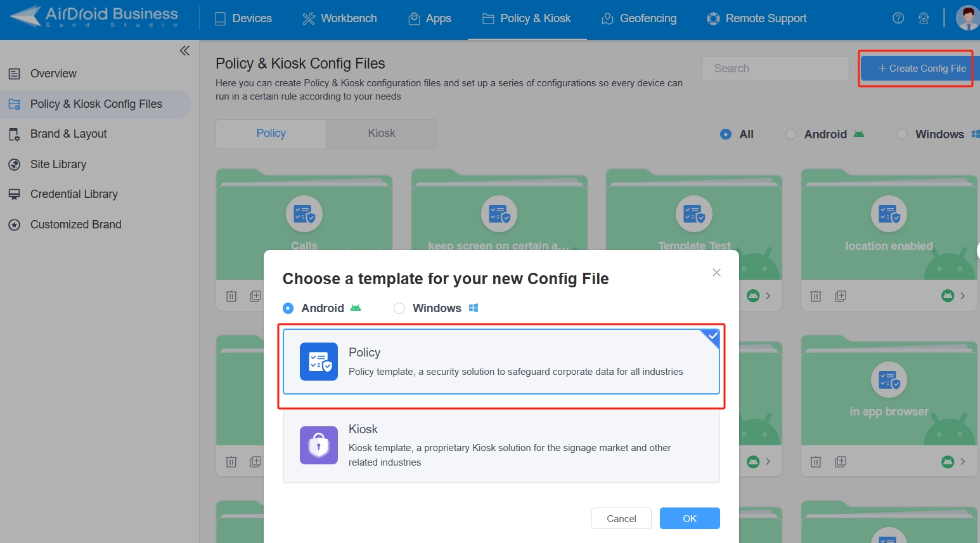Open Customized Brand in sidebar
This screenshot has height=543, width=980.
96,225
